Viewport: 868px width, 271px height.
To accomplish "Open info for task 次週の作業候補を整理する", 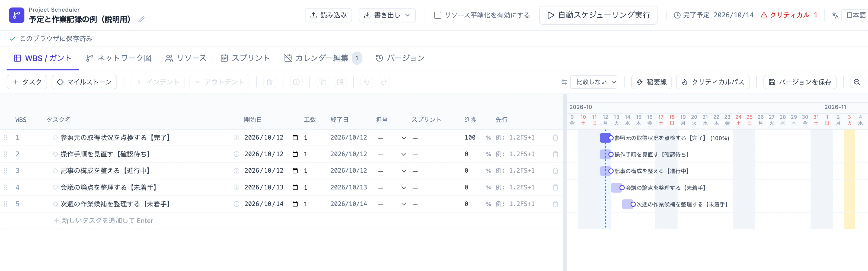I will click(x=236, y=204).
